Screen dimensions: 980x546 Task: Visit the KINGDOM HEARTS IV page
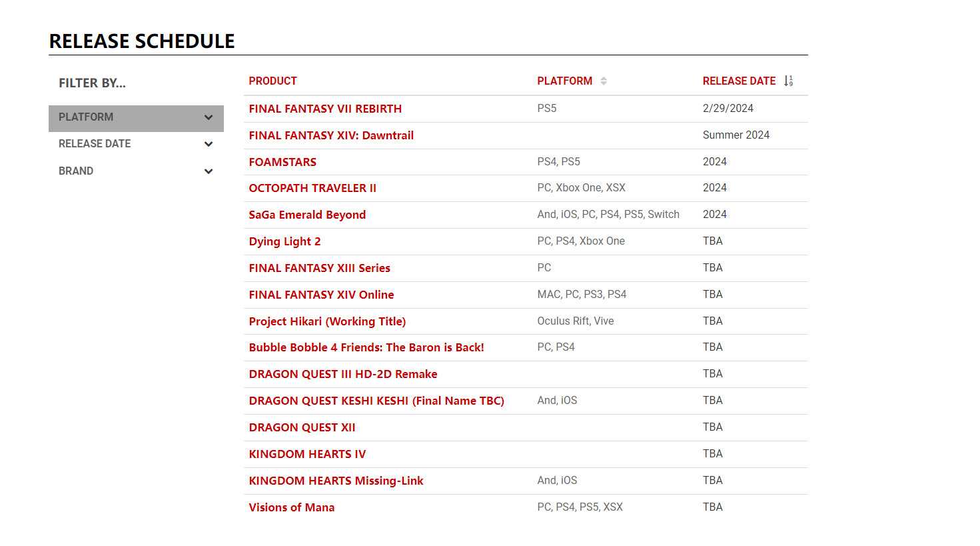pos(307,454)
